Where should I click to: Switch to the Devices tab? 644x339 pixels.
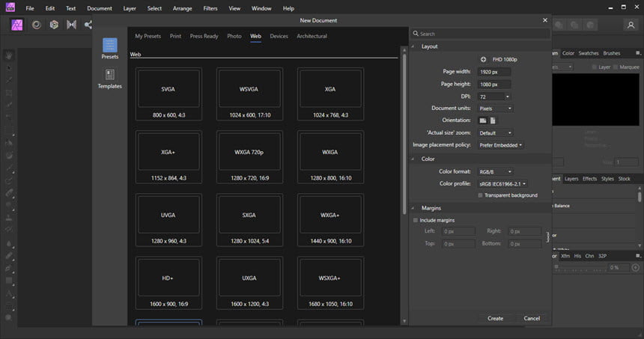[279, 36]
